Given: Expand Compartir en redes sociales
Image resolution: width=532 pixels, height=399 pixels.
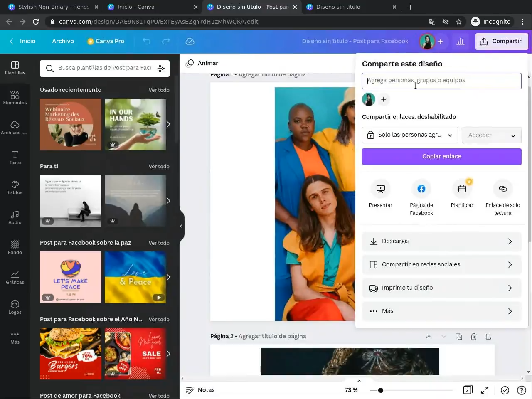Looking at the screenshot, I should tap(442, 265).
